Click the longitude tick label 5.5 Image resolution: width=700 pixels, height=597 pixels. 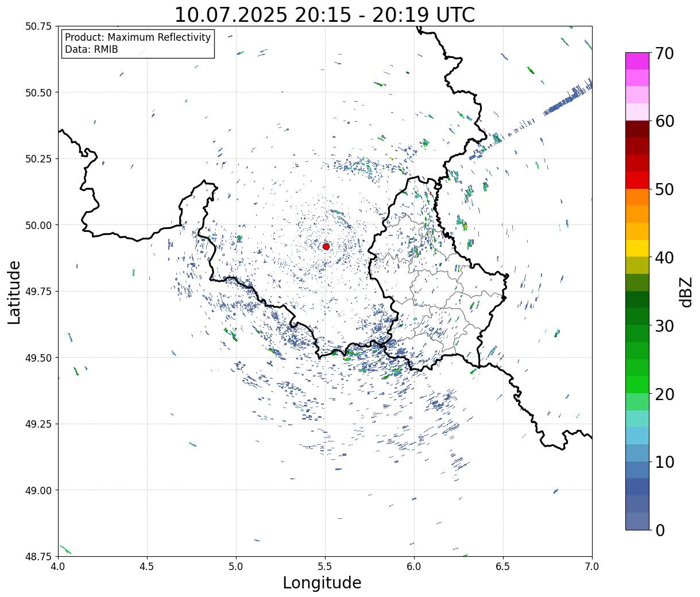pos(325,566)
